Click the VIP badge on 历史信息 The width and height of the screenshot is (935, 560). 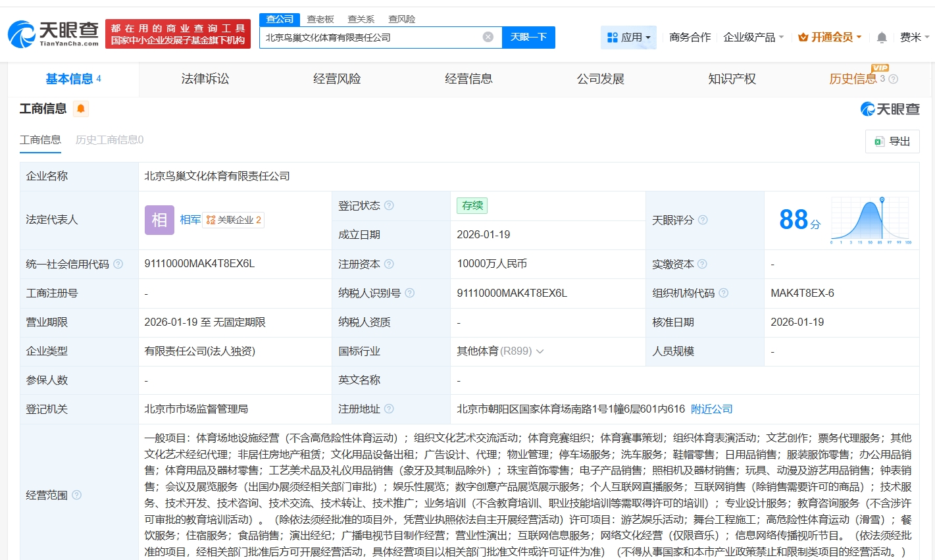coord(882,68)
